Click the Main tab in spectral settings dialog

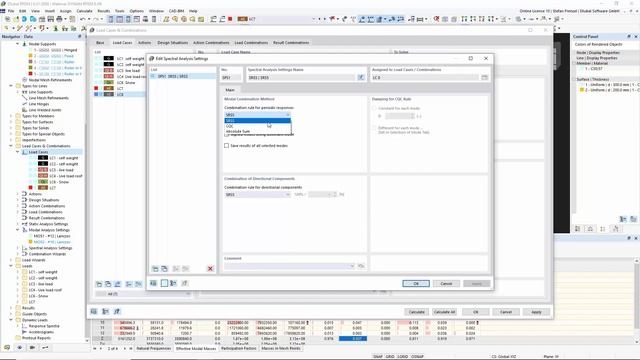(230, 90)
